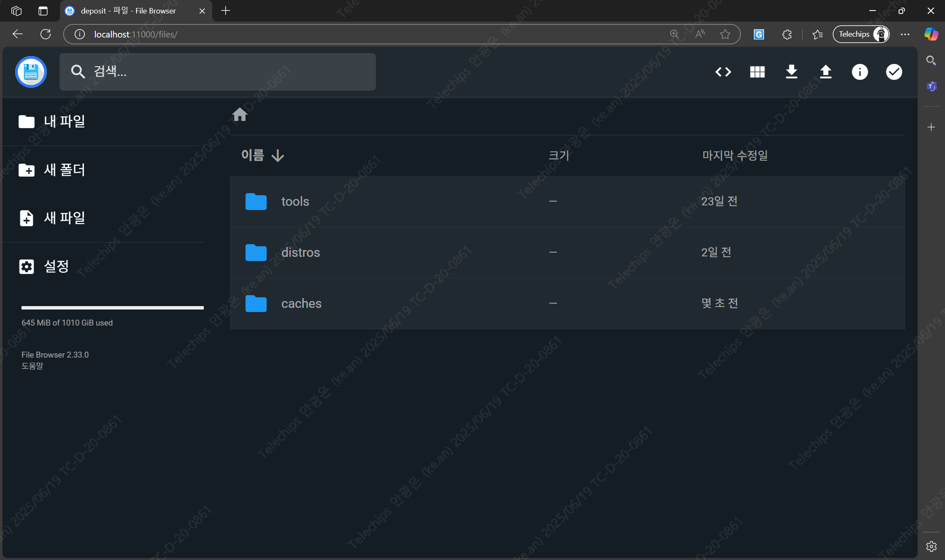Open the shell toggle code icon

[x=723, y=72]
